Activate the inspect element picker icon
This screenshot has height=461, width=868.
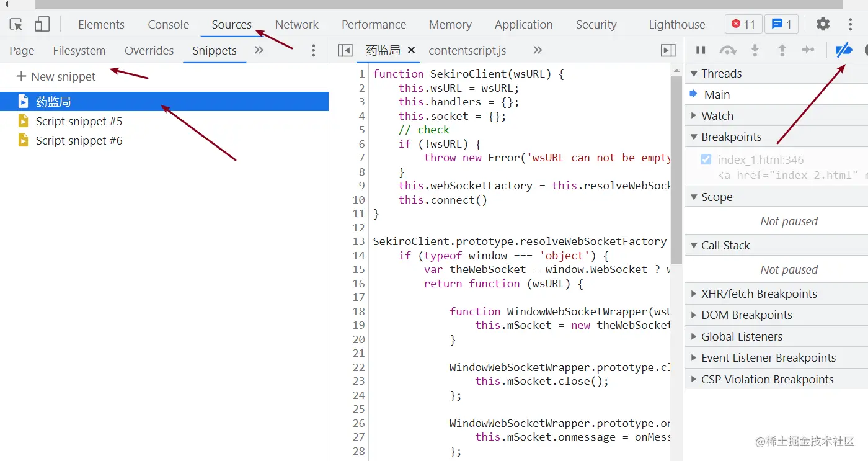tap(16, 25)
